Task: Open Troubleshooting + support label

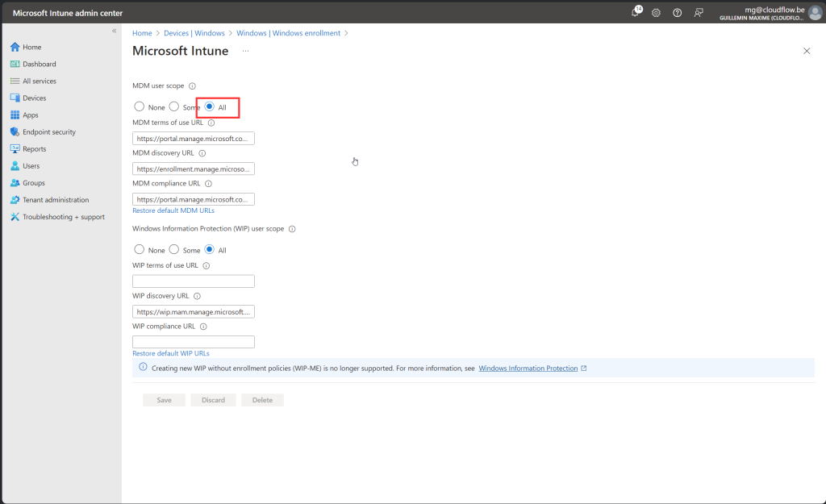Action: 64,216
